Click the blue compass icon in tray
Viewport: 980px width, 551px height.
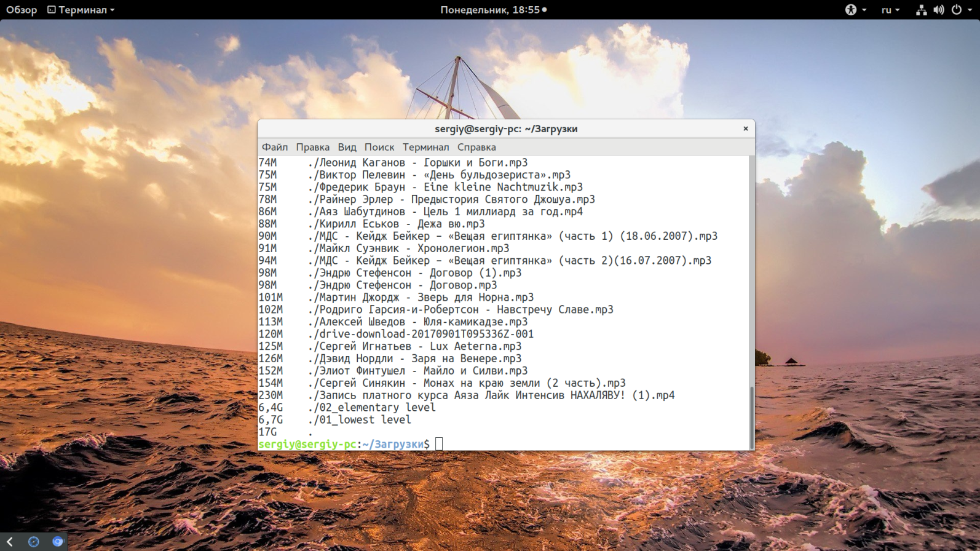click(34, 541)
